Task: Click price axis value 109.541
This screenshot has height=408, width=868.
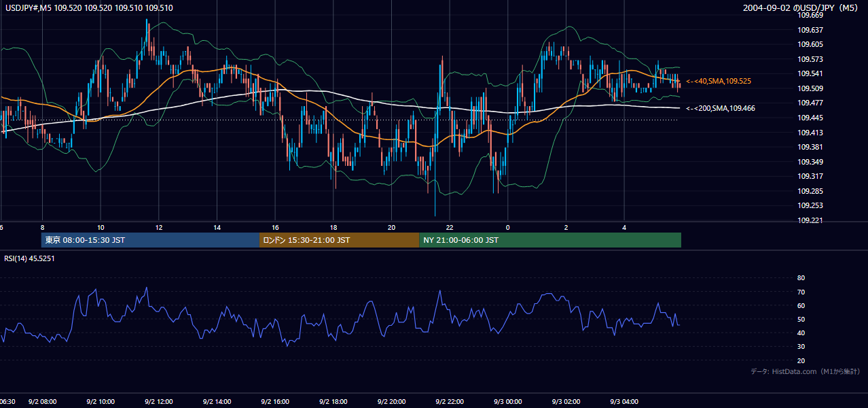Action: [x=810, y=73]
